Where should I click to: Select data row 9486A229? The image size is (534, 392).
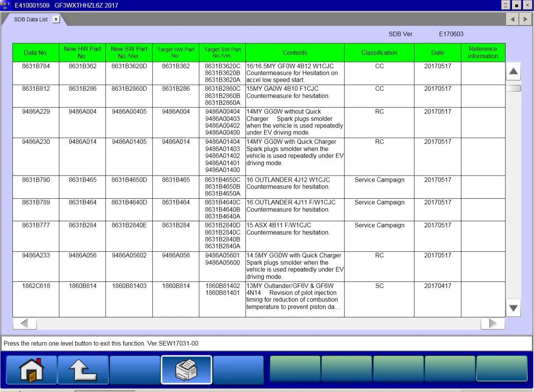click(259, 123)
